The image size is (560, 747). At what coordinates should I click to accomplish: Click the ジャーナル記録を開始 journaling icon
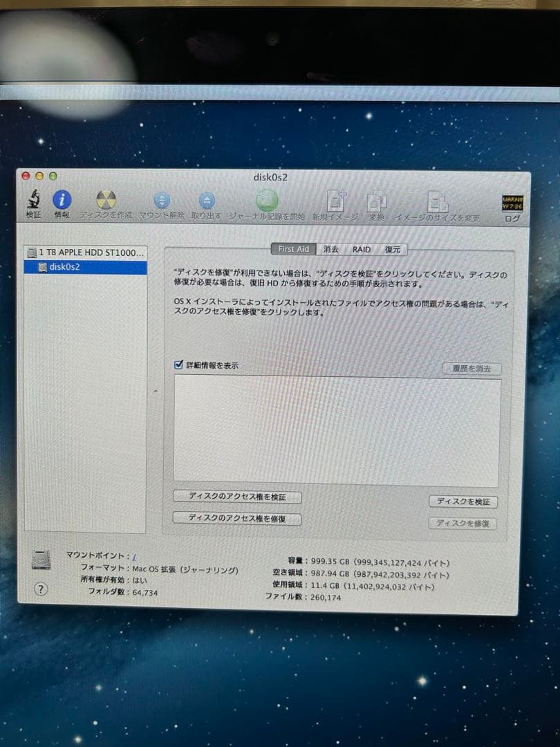(266, 202)
